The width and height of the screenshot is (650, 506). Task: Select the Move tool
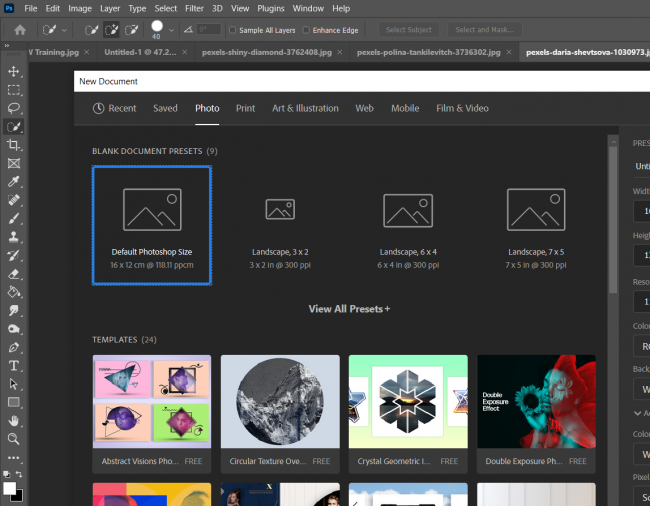pos(14,71)
